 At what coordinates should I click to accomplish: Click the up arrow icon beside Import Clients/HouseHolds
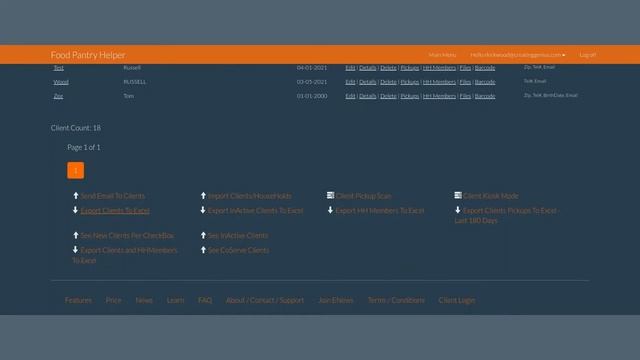tap(203, 196)
